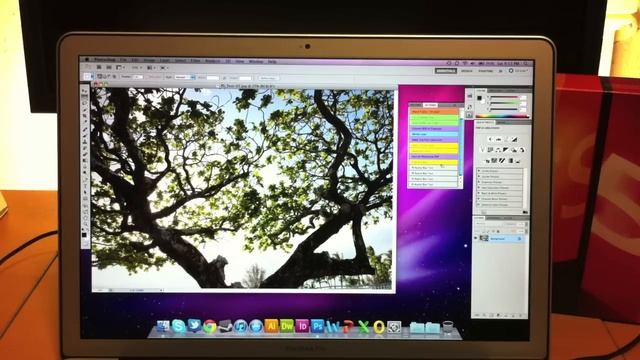Add a Color Balance adjustment
The height and width of the screenshot is (360, 640).
498,150
